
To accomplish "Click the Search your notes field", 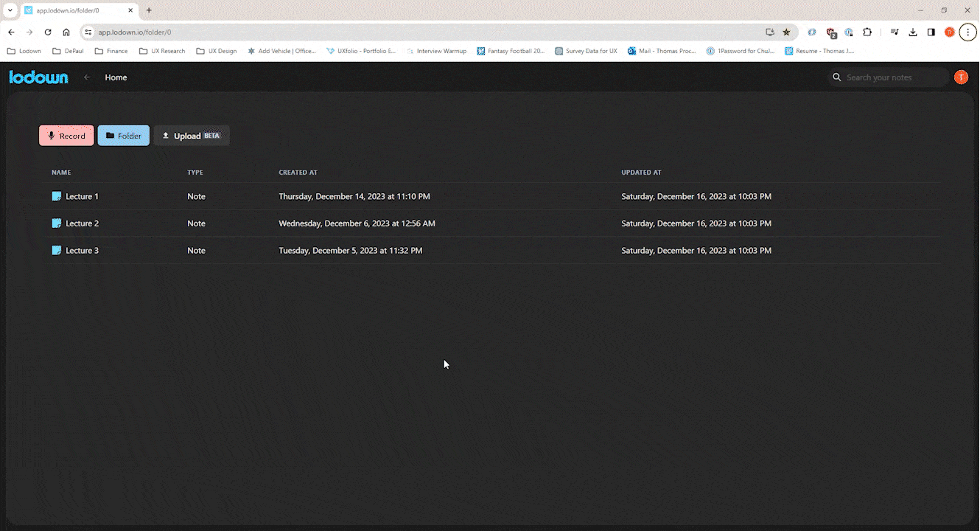I will (888, 77).
